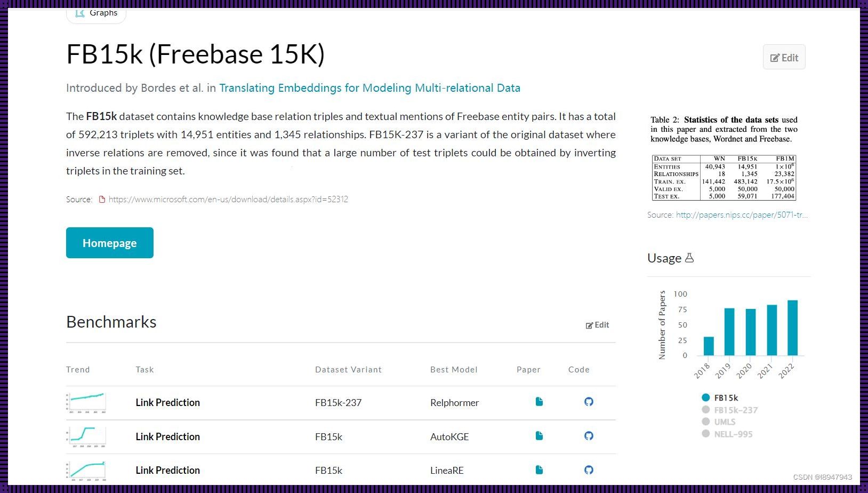Viewport: 868px width, 493px height.
Task: Click the Trend column header
Action: pos(78,370)
